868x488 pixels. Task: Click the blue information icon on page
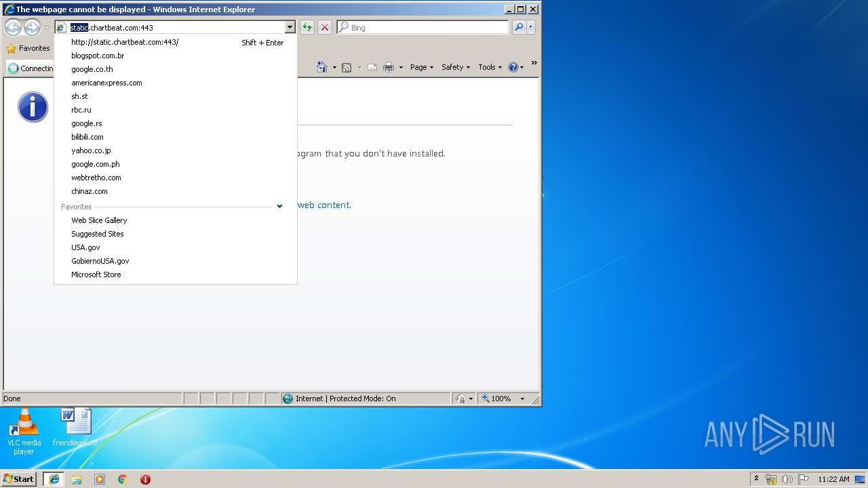coord(33,107)
